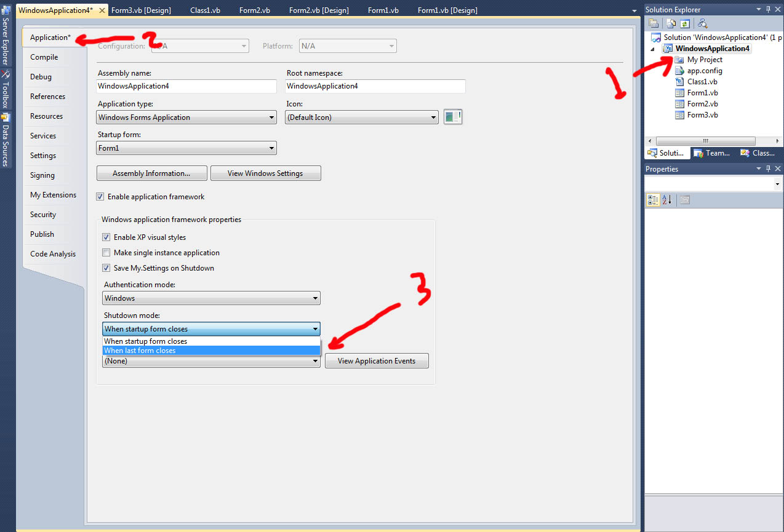784x532 pixels.
Task: Expand the Authentication mode dropdown
Action: [211, 298]
